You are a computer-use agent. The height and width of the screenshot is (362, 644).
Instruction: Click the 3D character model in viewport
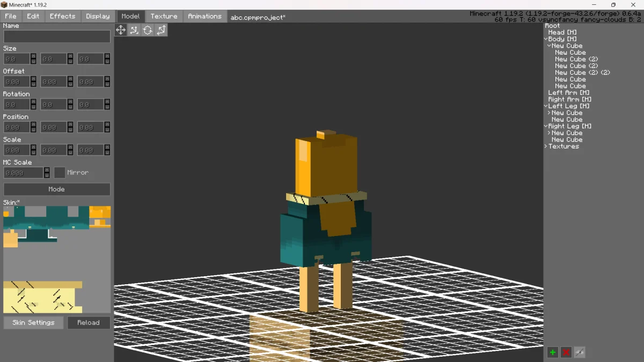tap(326, 221)
